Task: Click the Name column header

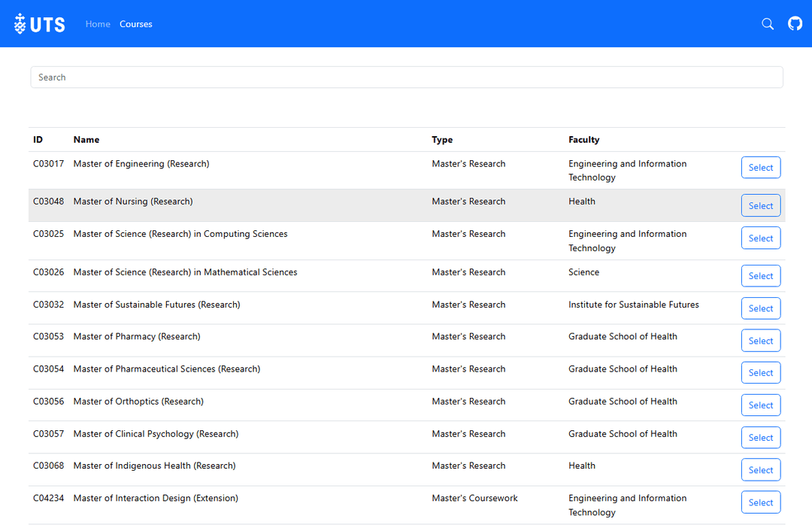Action: click(86, 140)
